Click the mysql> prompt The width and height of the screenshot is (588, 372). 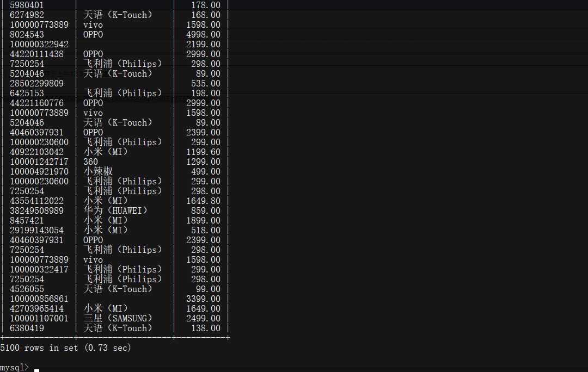tap(15, 367)
